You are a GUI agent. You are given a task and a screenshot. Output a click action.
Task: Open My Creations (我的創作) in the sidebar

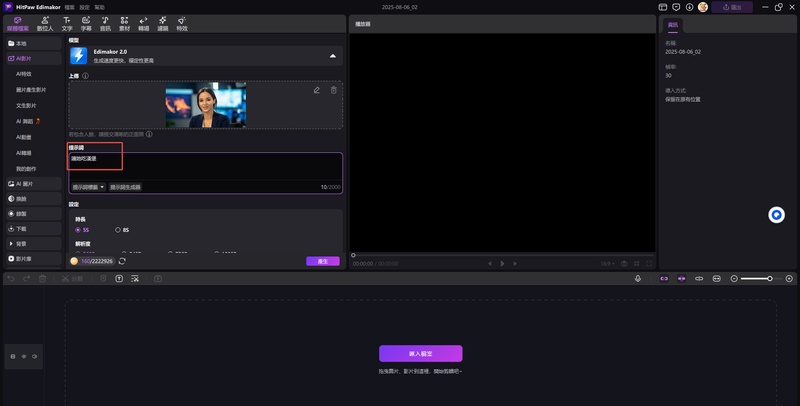coord(26,169)
